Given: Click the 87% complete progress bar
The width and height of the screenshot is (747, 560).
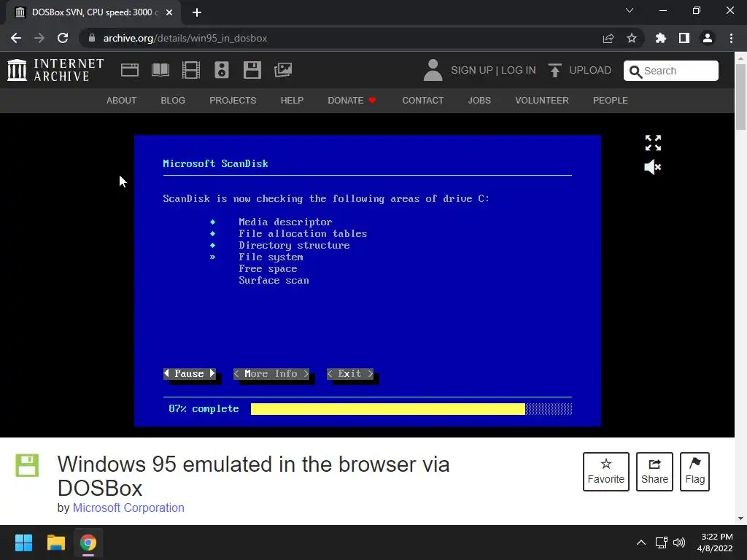Looking at the screenshot, I should 411,409.
